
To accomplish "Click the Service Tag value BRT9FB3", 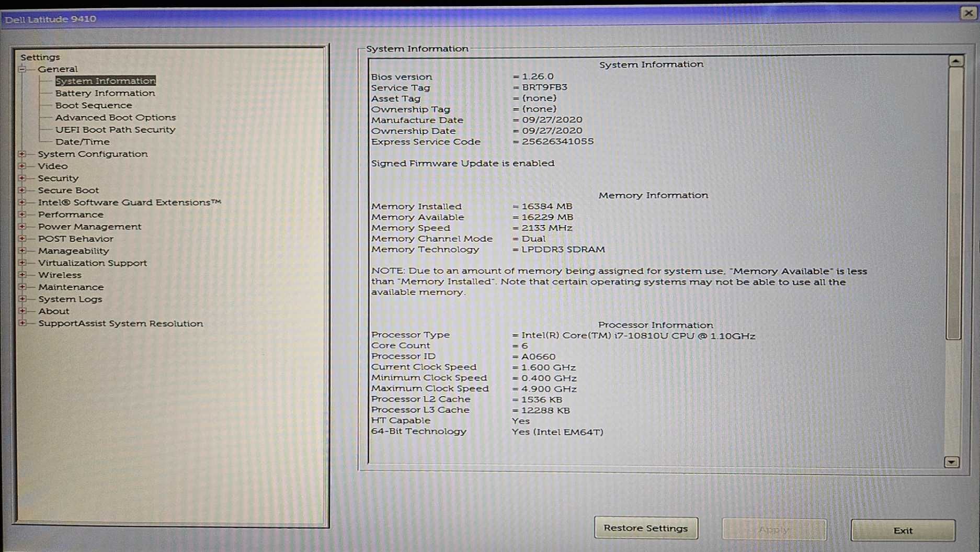I will pos(544,87).
